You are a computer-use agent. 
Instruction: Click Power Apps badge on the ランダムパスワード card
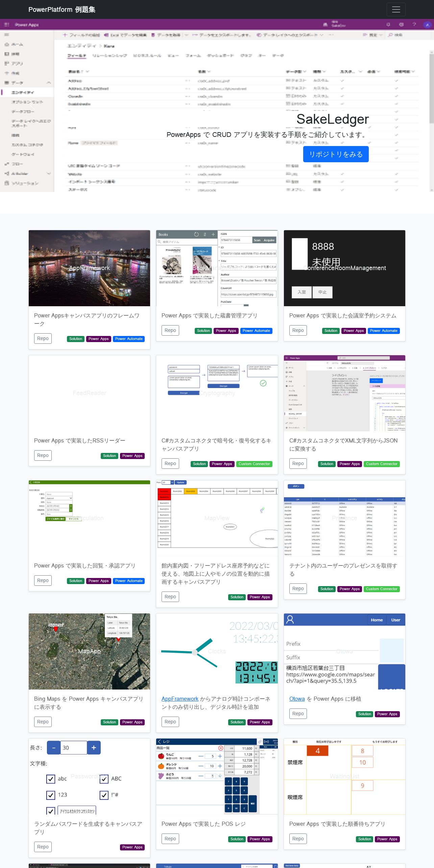pos(132,847)
